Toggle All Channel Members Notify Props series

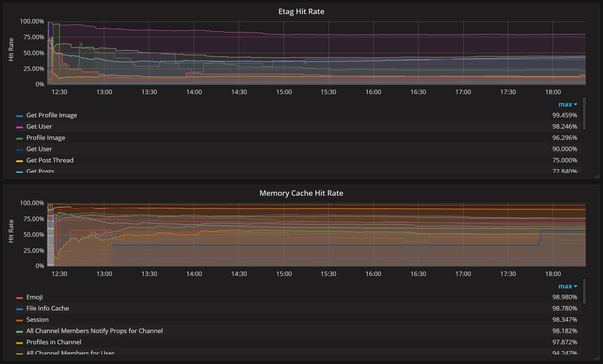click(94, 331)
